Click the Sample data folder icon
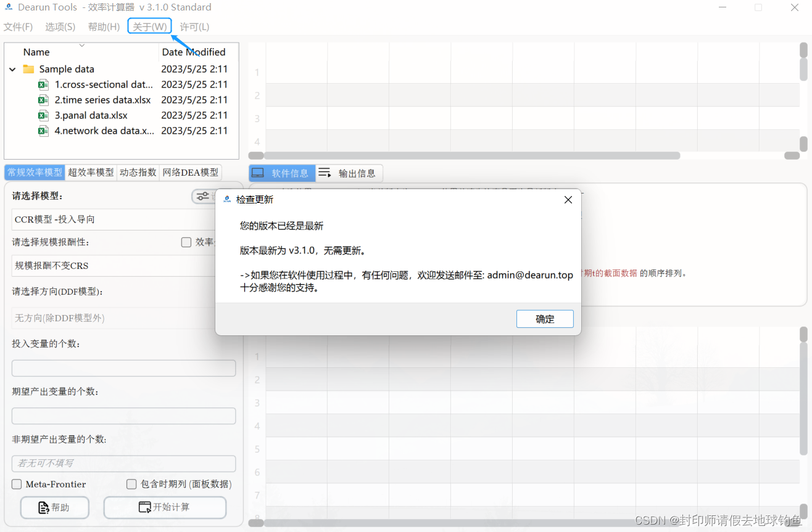 coord(28,69)
